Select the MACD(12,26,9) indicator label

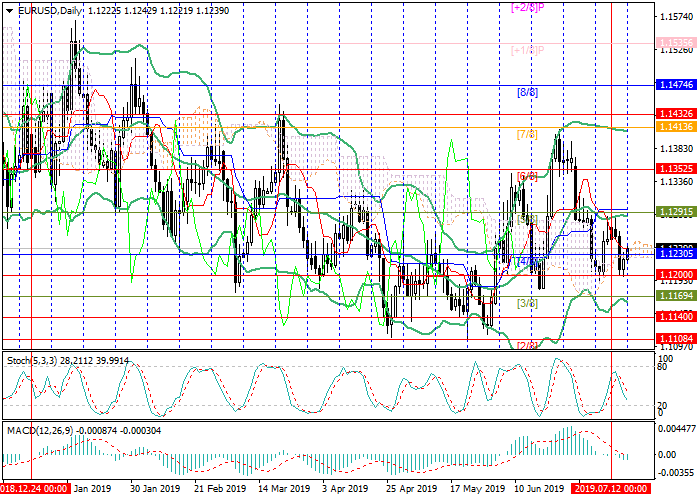point(34,430)
